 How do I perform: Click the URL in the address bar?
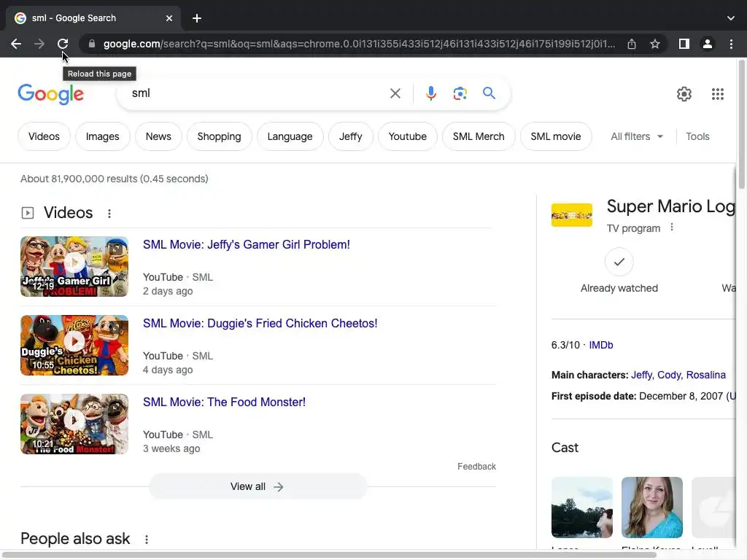pyautogui.click(x=359, y=44)
